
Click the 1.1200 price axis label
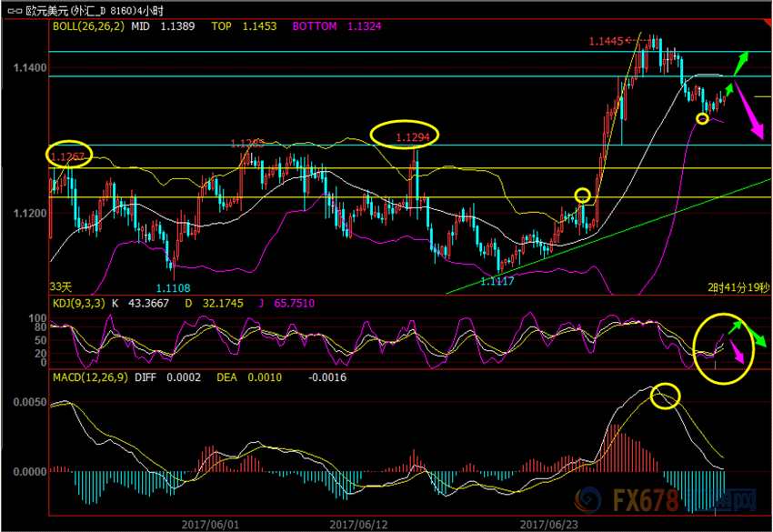point(30,213)
